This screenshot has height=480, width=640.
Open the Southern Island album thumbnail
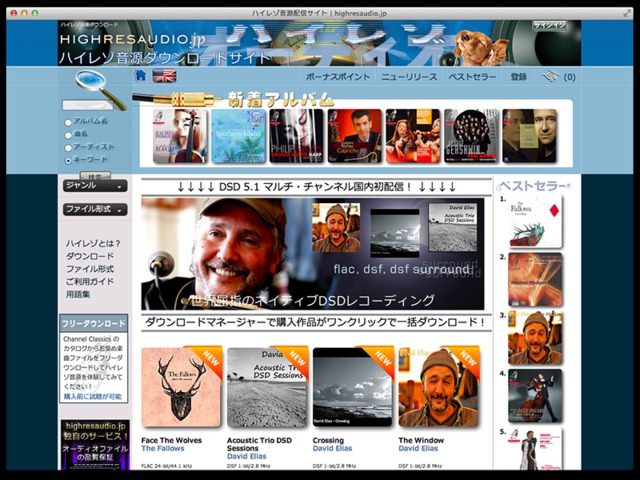(x=238, y=136)
